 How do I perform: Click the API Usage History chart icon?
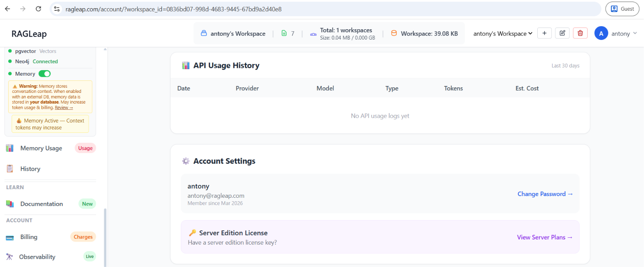(186, 65)
